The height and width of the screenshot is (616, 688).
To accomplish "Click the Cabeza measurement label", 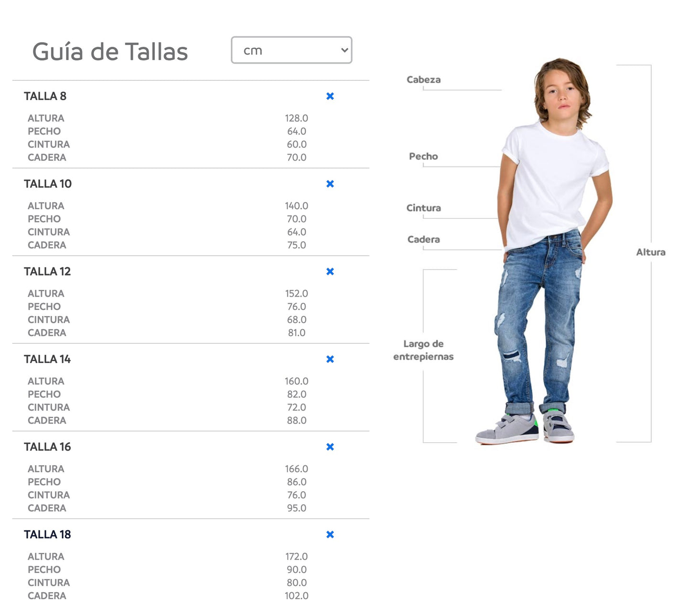I will coord(423,80).
